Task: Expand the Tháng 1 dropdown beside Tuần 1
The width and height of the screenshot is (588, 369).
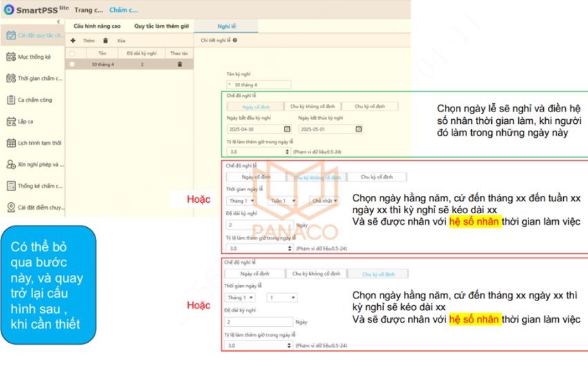Action: (241, 201)
